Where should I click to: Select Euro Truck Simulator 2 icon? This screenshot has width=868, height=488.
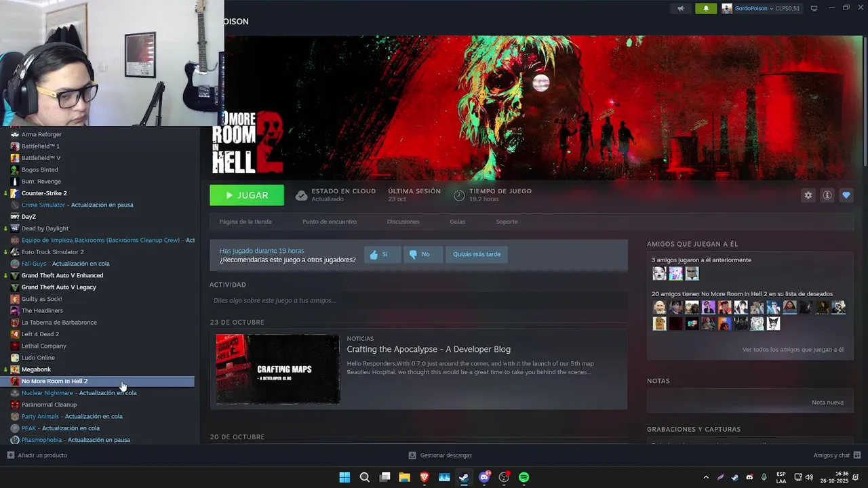[15, 251]
